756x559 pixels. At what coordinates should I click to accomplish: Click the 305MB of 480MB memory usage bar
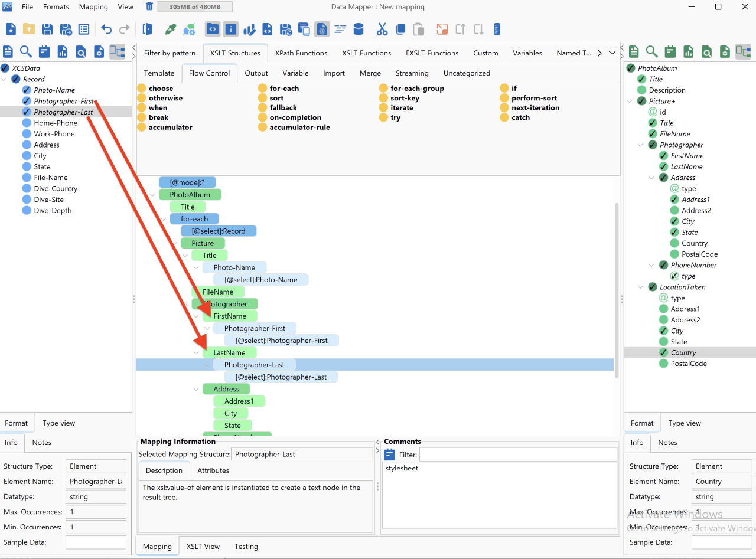(x=195, y=7)
